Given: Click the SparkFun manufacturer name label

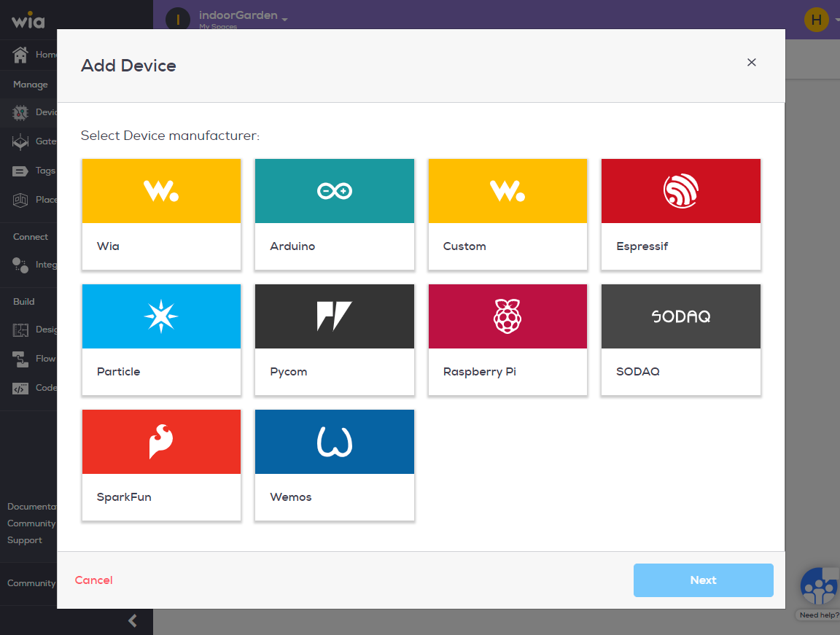Looking at the screenshot, I should (x=124, y=497).
